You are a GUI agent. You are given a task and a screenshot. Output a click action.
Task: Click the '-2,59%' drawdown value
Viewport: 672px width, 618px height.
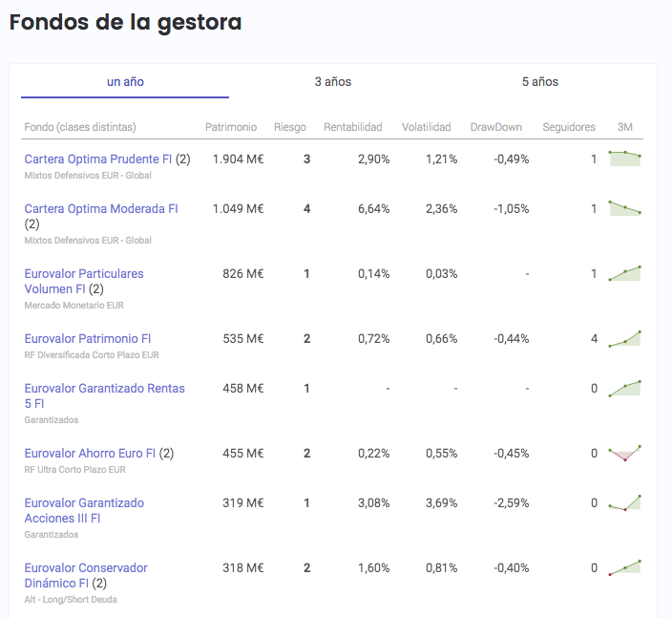tap(512, 502)
